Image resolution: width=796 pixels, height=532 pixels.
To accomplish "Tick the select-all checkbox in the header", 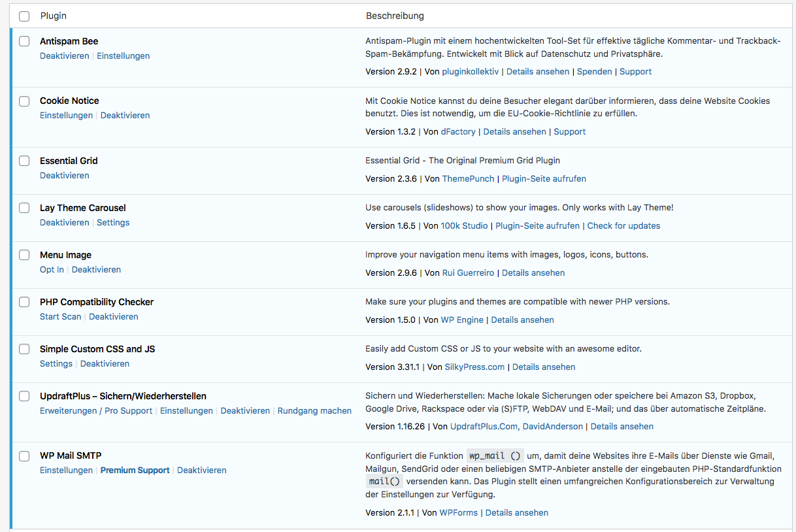I will [24, 16].
